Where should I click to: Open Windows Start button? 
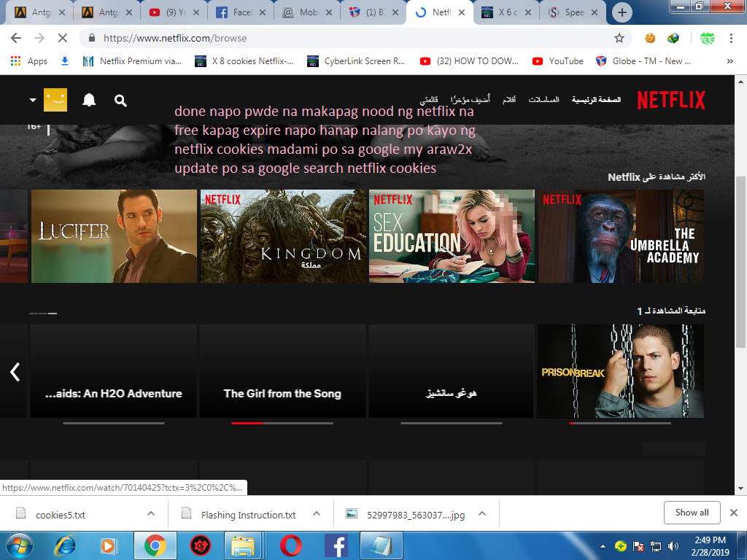click(19, 545)
